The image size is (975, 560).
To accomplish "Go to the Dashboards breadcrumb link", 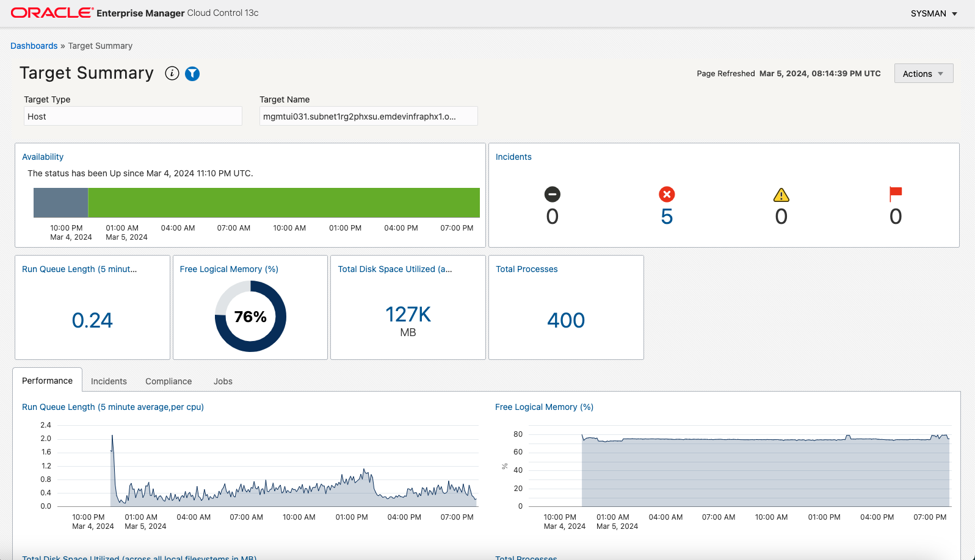I will coord(34,46).
